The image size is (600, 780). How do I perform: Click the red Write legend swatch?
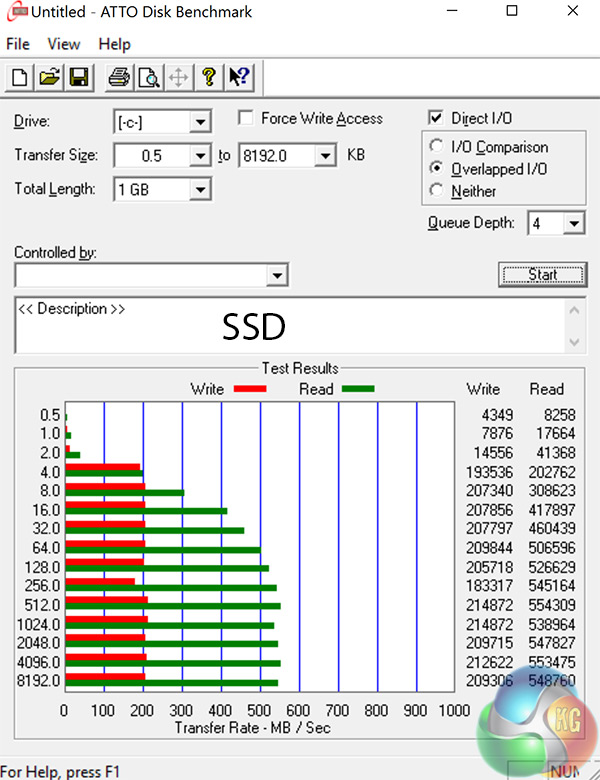point(250,389)
